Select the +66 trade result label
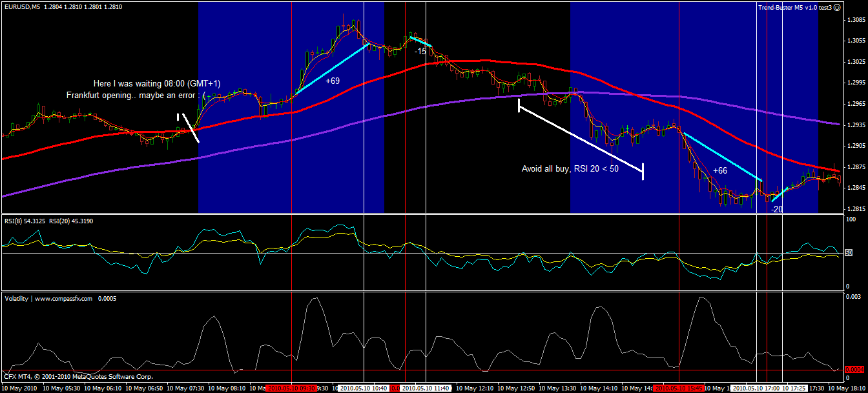868x393 pixels. coord(719,170)
